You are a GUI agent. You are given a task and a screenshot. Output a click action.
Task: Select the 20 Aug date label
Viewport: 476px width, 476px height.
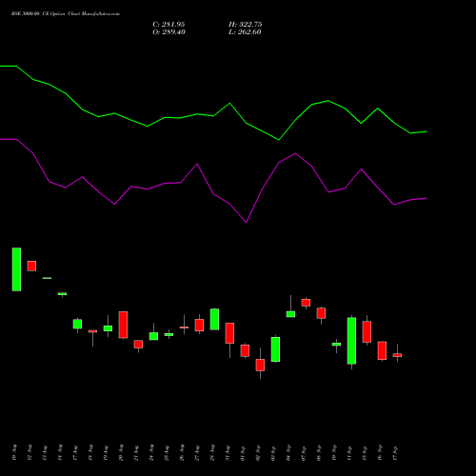(121, 452)
